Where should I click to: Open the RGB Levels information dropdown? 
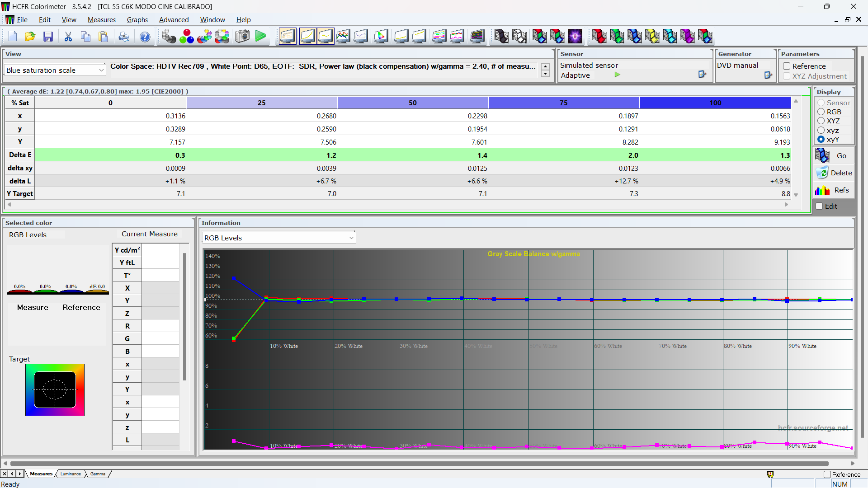pyautogui.click(x=278, y=238)
